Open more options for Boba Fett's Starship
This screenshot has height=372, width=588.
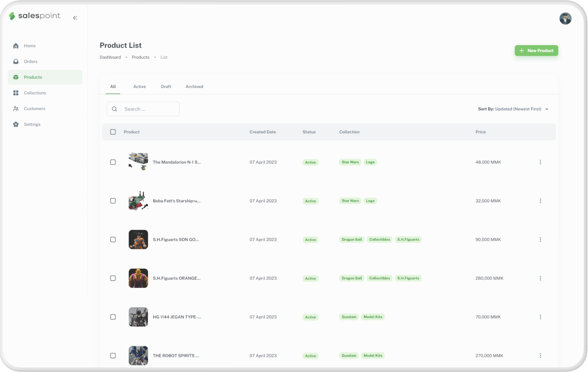540,201
